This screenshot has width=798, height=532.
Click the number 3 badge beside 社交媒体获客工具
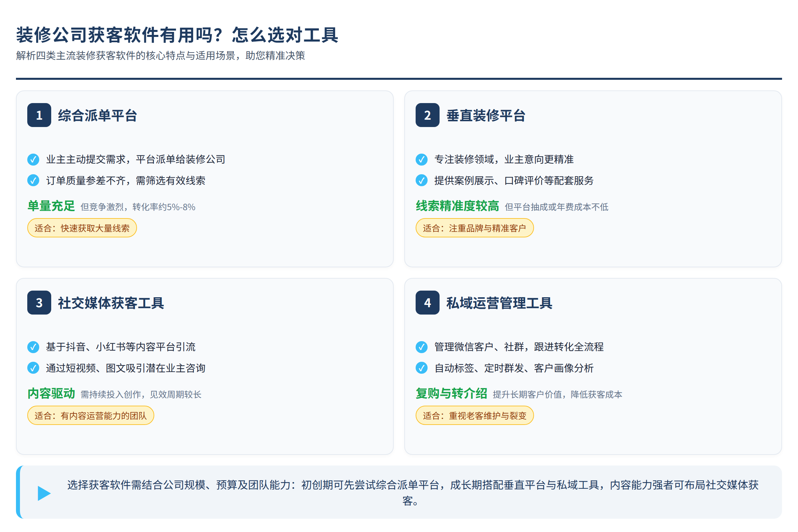point(39,303)
